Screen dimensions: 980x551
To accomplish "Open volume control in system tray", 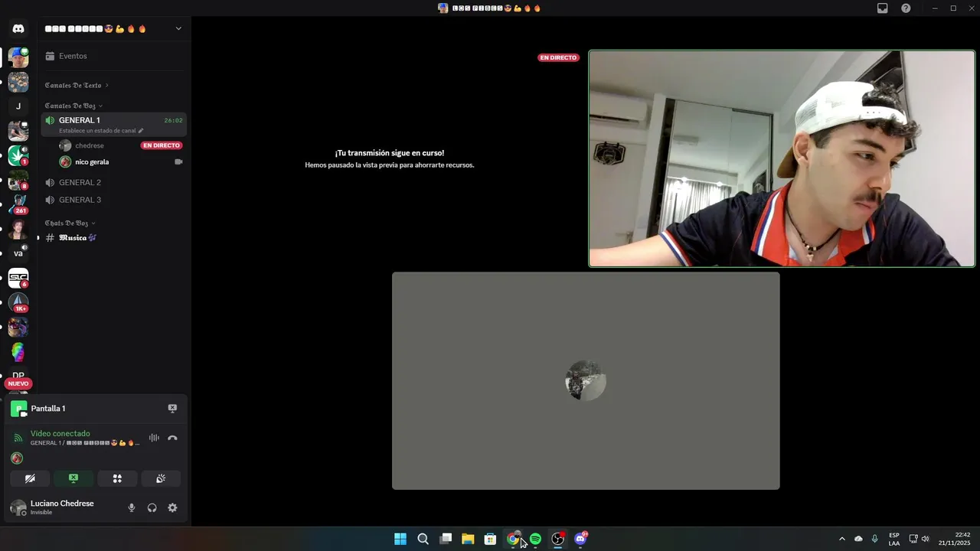I will pos(926,539).
